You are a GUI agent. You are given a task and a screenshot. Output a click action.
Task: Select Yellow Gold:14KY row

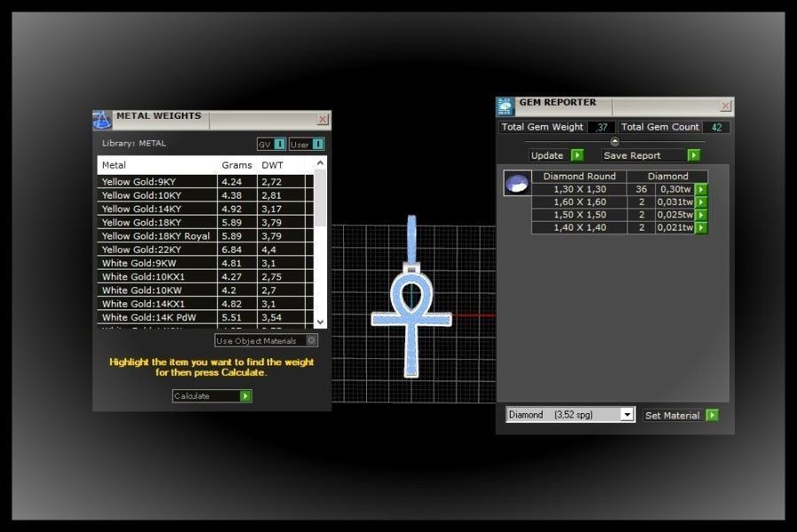pos(206,208)
